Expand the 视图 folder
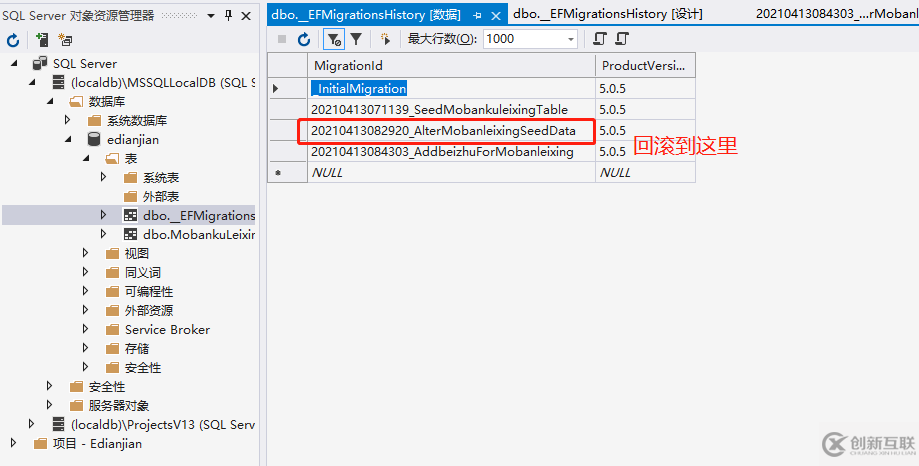 86,253
